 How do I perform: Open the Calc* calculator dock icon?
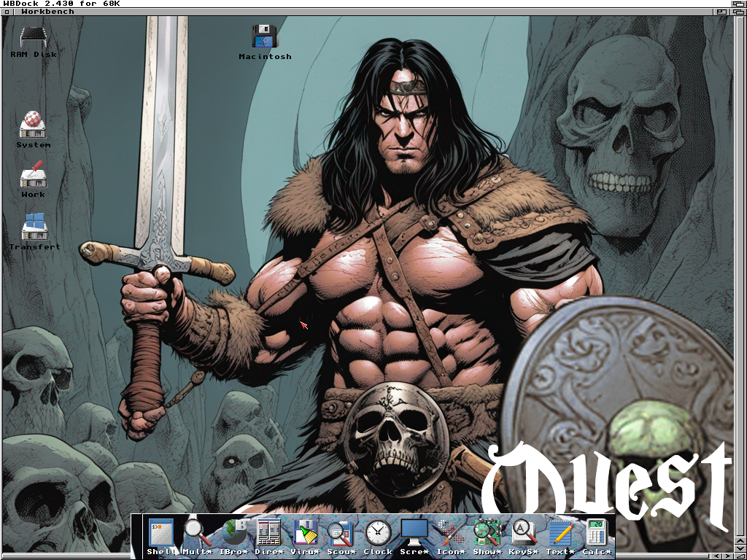[x=597, y=537]
